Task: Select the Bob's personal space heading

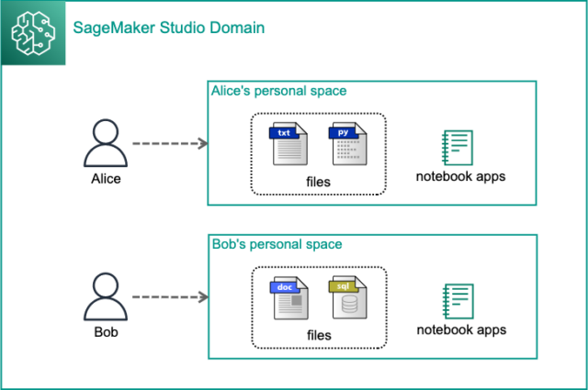Action: (277, 244)
